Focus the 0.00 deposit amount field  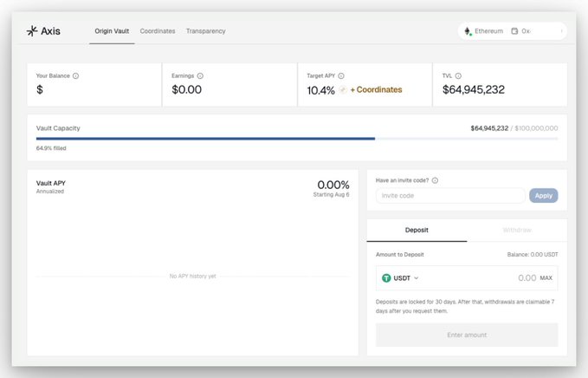527,278
